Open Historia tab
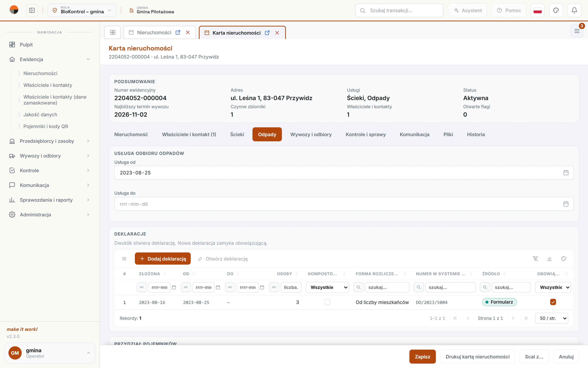 476,134
